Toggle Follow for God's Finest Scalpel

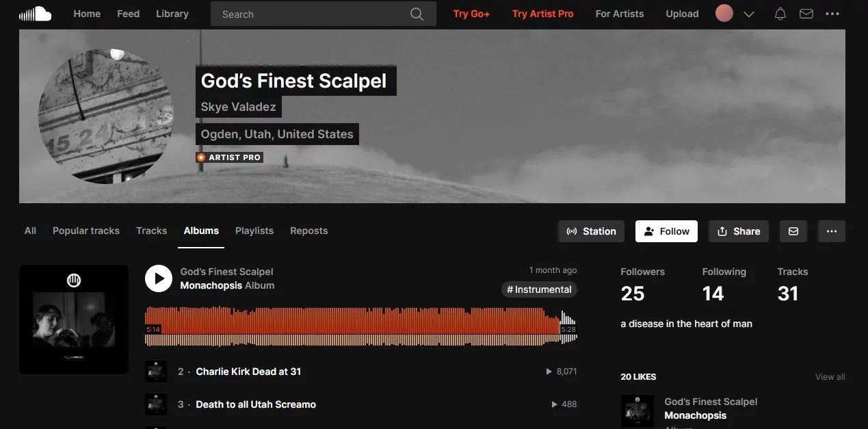(x=667, y=231)
